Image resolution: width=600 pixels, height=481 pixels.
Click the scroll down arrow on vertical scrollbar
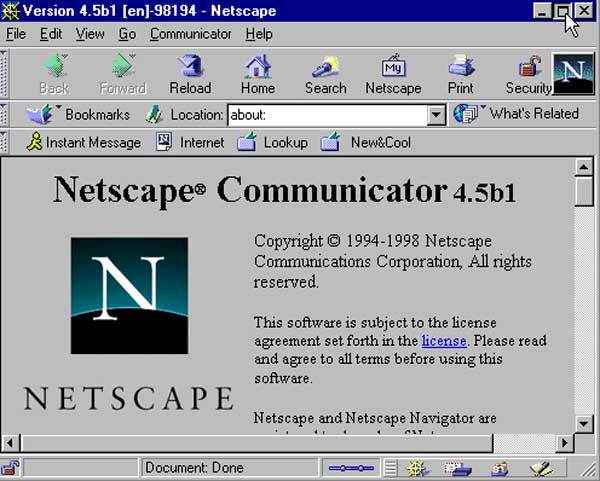tap(585, 424)
